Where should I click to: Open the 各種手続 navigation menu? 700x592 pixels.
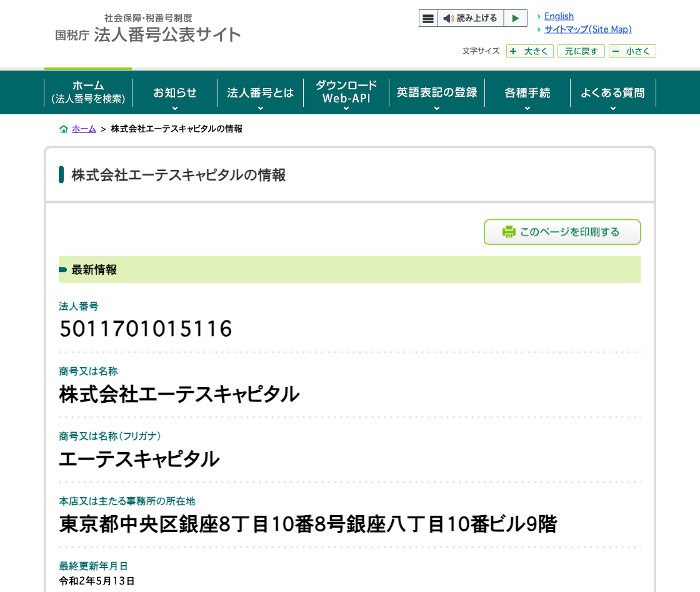pos(527,92)
